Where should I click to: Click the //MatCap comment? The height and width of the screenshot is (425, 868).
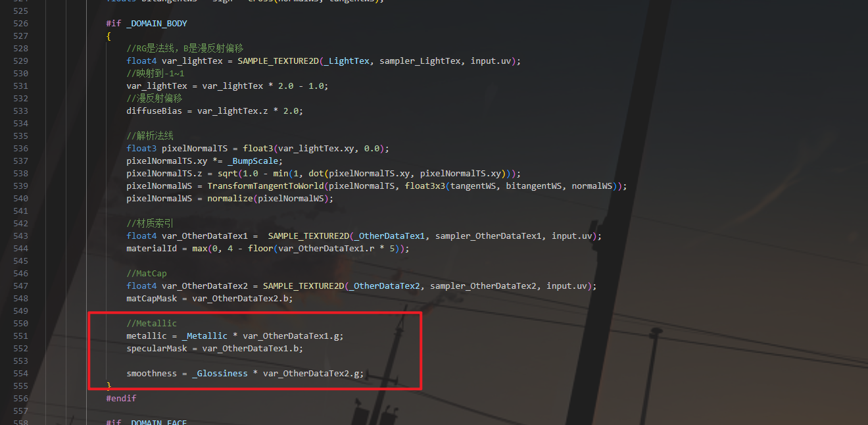pos(147,273)
